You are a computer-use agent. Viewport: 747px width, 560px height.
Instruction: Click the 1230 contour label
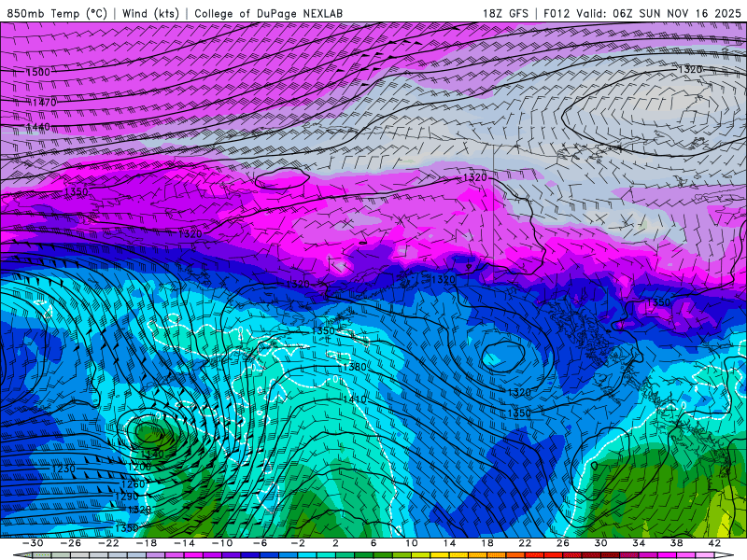click(x=63, y=469)
